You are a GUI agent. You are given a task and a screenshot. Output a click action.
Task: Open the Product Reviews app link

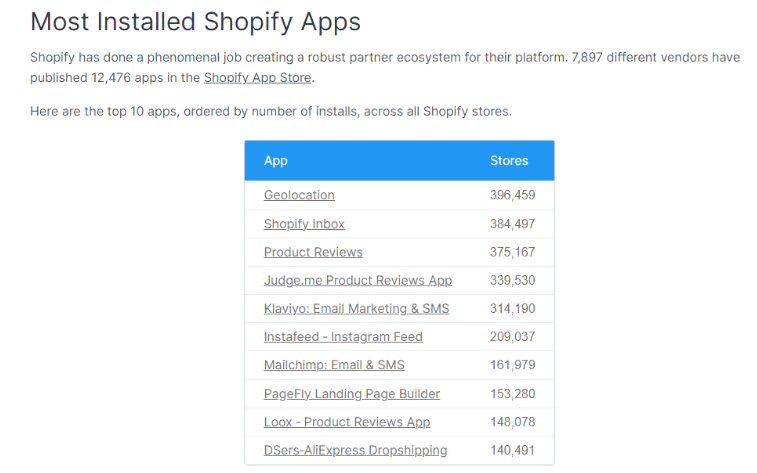coord(313,252)
